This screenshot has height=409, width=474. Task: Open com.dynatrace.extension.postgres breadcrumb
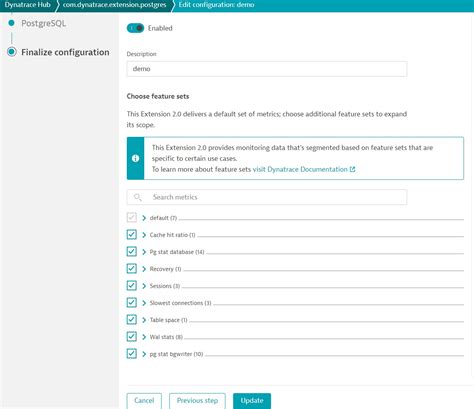tap(114, 5)
